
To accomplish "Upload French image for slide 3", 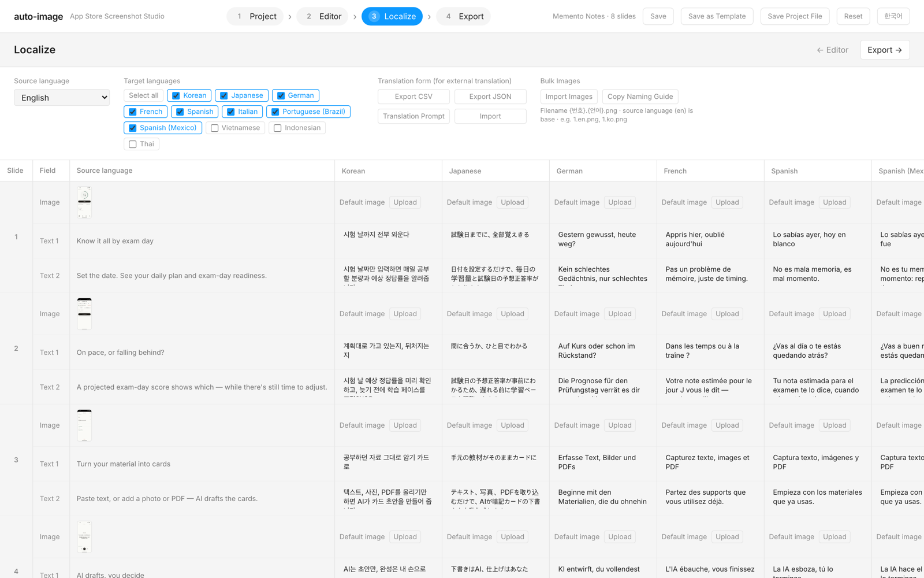I will tap(727, 425).
